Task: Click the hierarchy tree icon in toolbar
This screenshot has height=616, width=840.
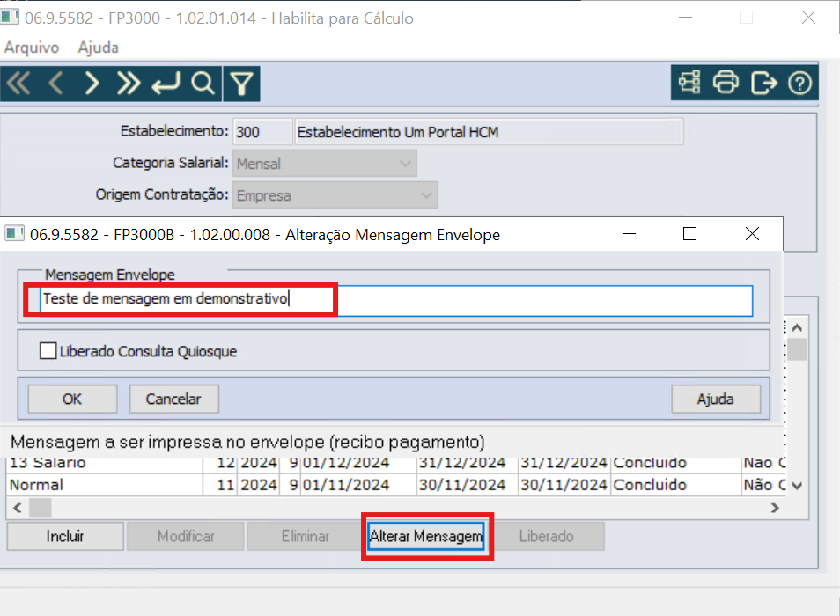Action: tap(689, 83)
